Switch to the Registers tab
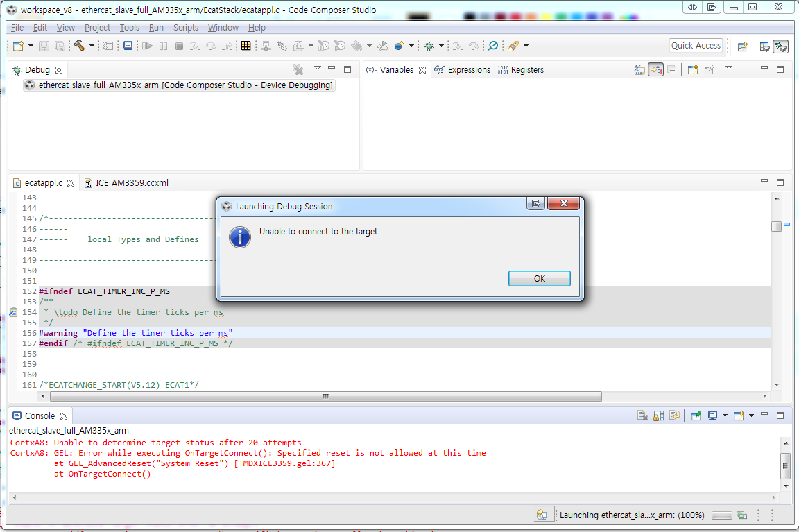 521,70
